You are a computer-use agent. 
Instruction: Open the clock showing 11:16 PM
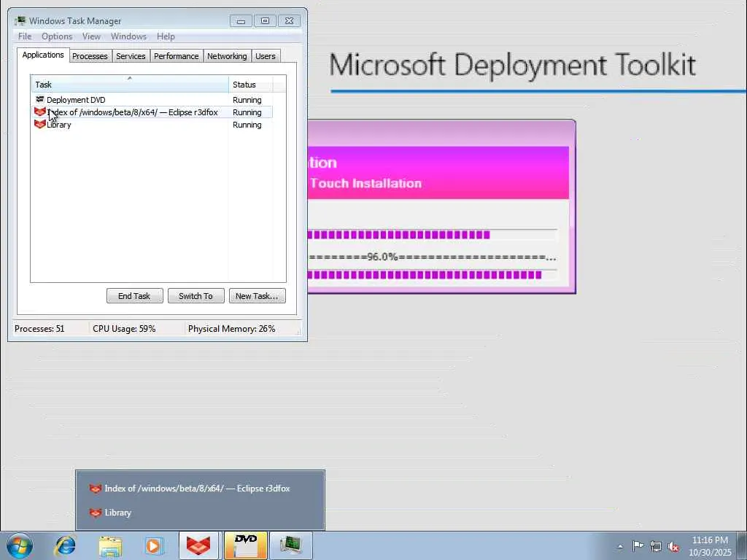coord(710,546)
